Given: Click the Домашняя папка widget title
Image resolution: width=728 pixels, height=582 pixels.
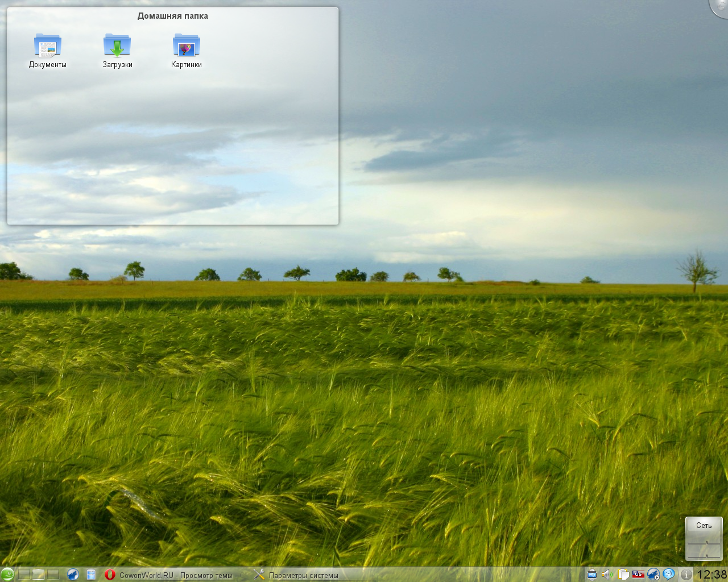Looking at the screenshot, I should point(173,16).
